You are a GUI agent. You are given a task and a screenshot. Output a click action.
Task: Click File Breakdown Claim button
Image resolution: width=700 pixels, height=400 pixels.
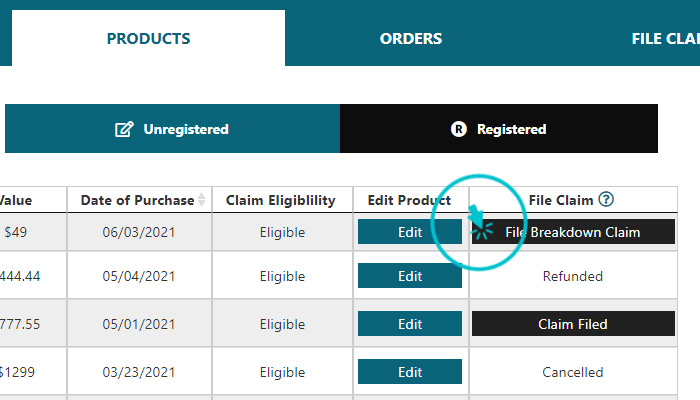click(x=573, y=232)
